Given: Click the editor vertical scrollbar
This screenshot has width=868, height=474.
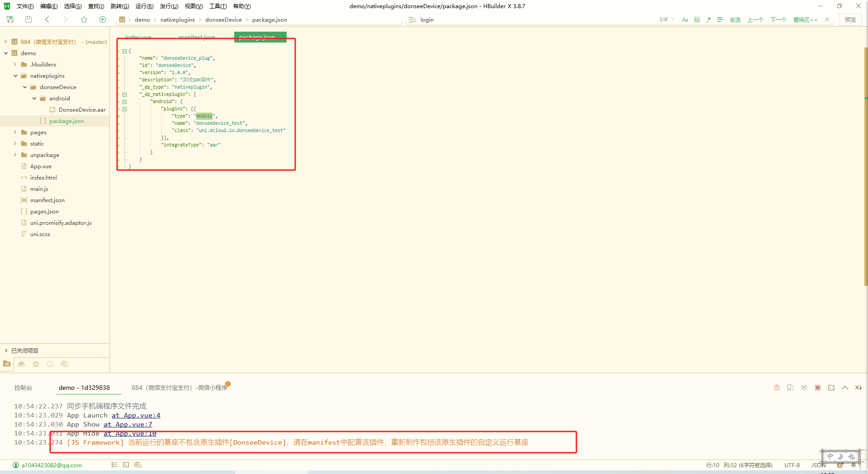Looking at the screenshot, I should (x=865, y=166).
